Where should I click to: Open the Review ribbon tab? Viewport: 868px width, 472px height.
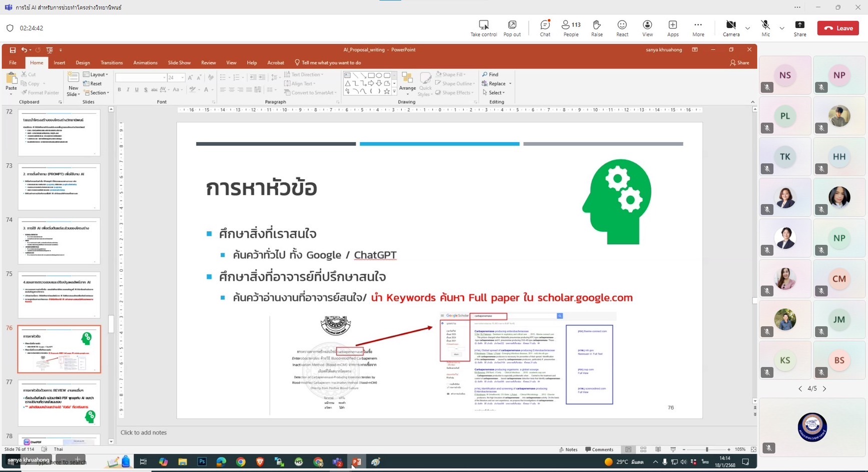coord(208,63)
